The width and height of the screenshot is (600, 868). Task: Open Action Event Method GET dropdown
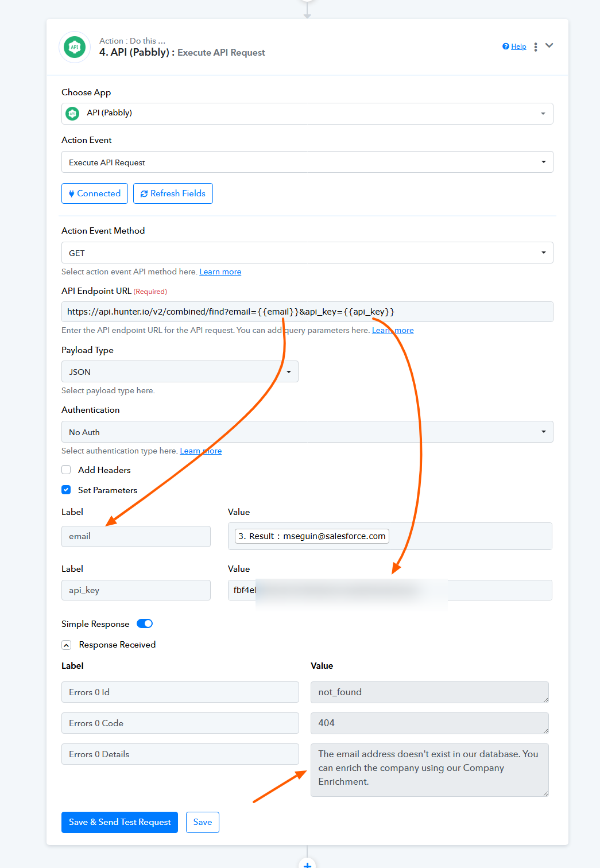click(x=307, y=253)
